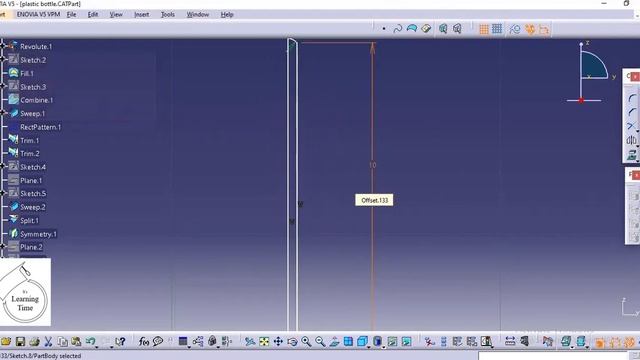Screen dimensions: 640x360
Task: Expand the Sketch.2 tree node
Action: (x=3, y=60)
